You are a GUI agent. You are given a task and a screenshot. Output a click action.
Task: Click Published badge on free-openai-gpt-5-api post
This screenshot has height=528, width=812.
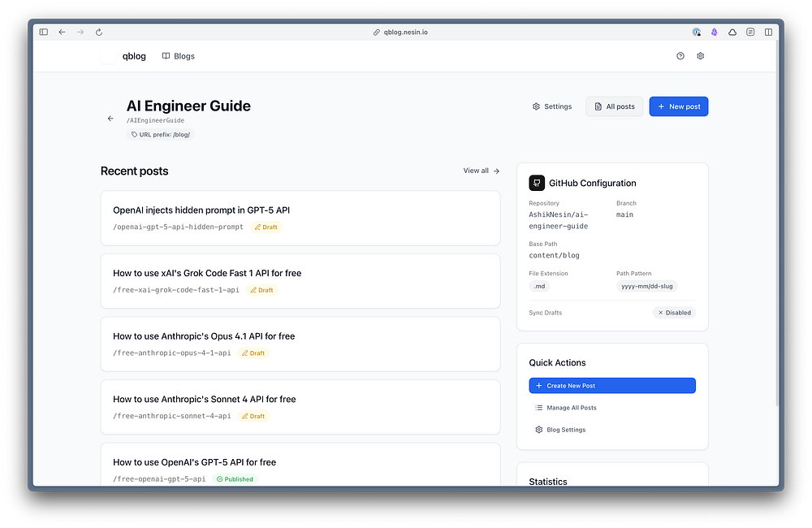click(x=235, y=479)
